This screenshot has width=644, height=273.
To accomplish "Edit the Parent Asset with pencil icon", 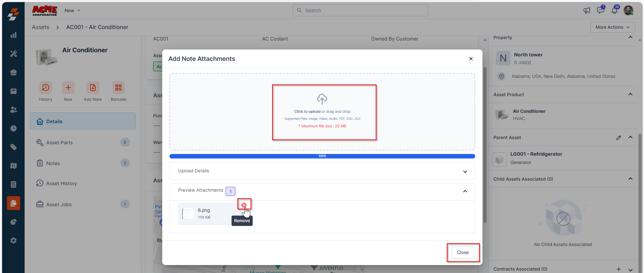I will tap(619, 138).
